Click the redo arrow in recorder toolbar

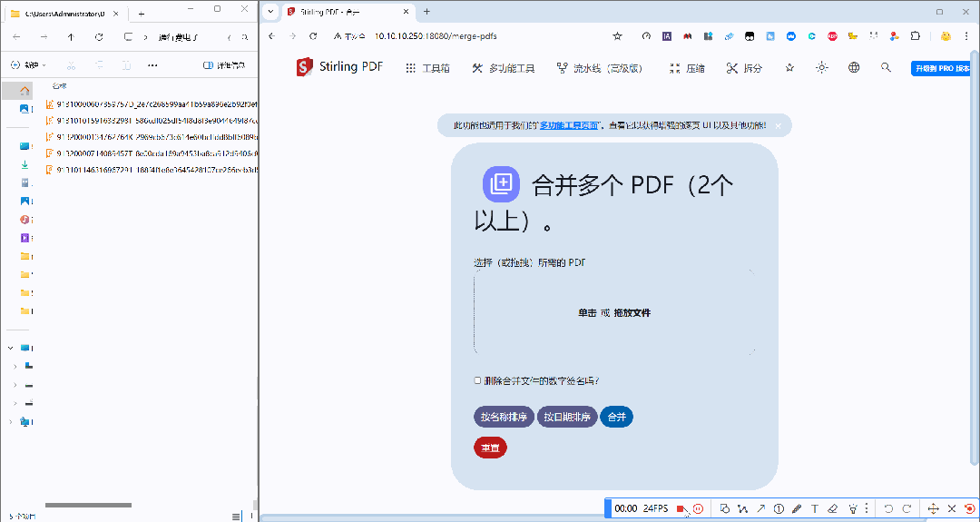point(906,509)
